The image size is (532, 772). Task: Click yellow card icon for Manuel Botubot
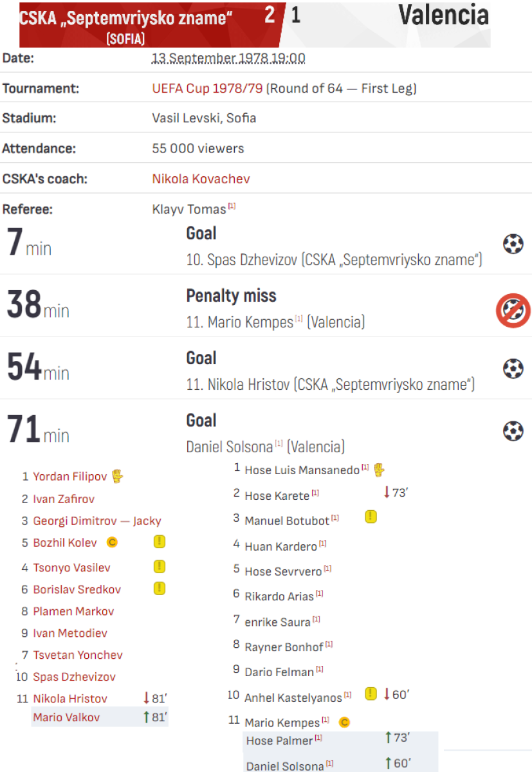(371, 517)
